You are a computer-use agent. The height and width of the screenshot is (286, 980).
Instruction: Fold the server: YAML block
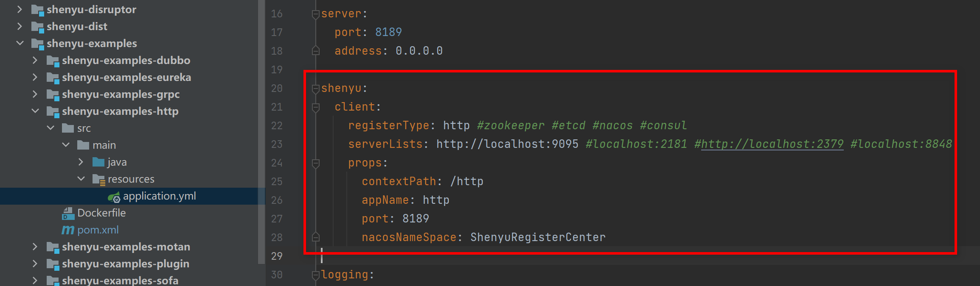(315, 14)
